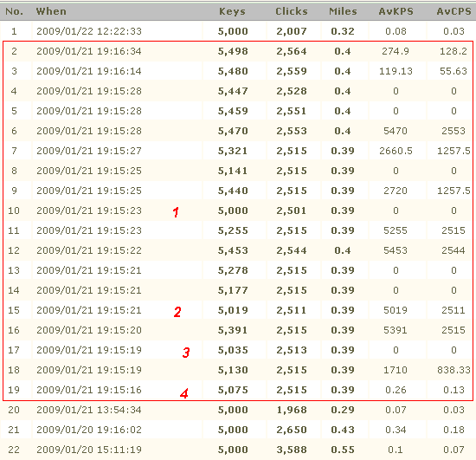Select row 1 timestamp 2009/01/22 12:22:33
Screen dimensions: 476x460
coord(89,31)
